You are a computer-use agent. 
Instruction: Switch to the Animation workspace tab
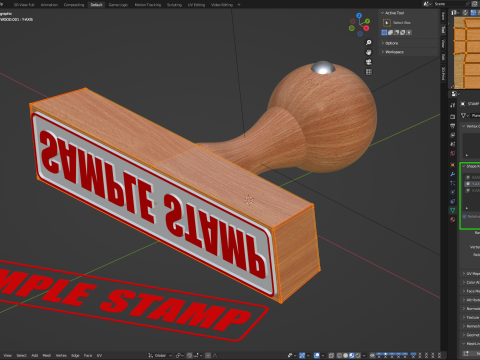[x=49, y=5]
